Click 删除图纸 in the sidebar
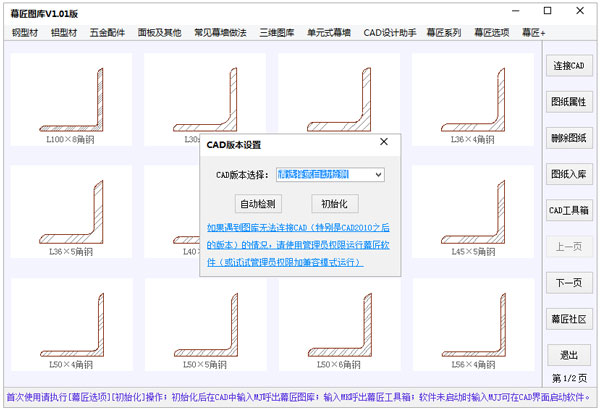The height and width of the screenshot is (409, 600). [x=568, y=138]
